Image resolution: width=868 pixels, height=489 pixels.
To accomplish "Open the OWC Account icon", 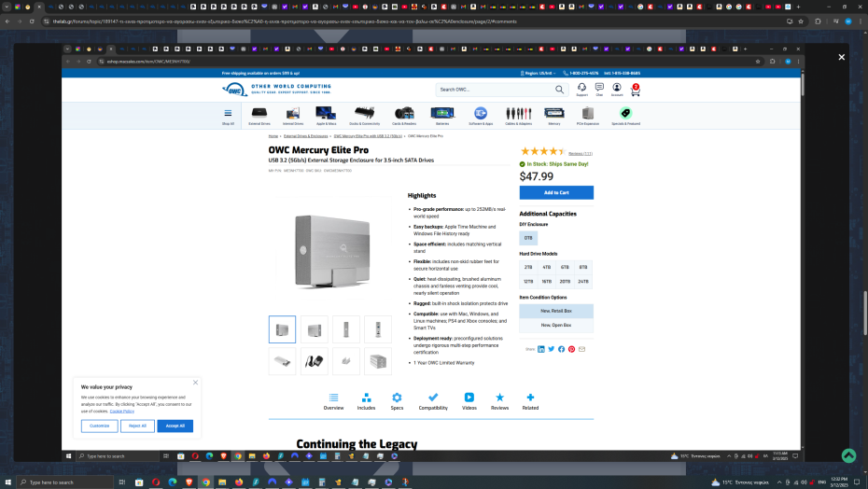I will click(x=617, y=90).
